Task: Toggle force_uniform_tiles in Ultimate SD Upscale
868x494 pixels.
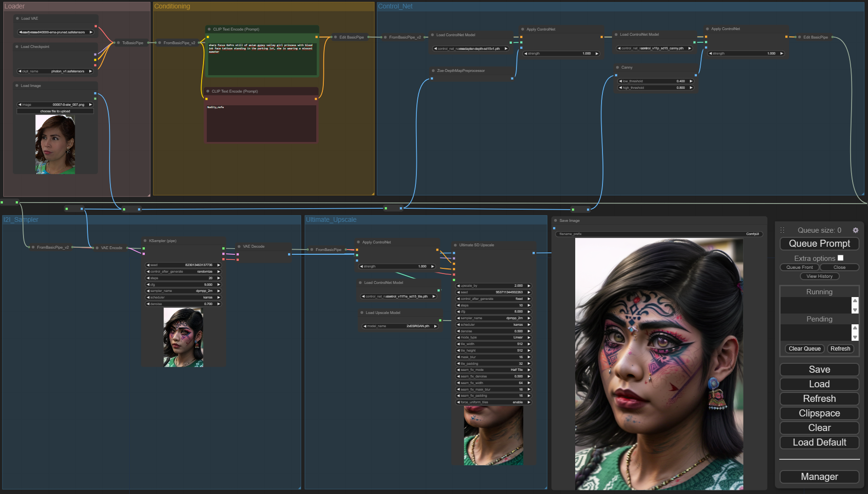Action: pyautogui.click(x=493, y=402)
